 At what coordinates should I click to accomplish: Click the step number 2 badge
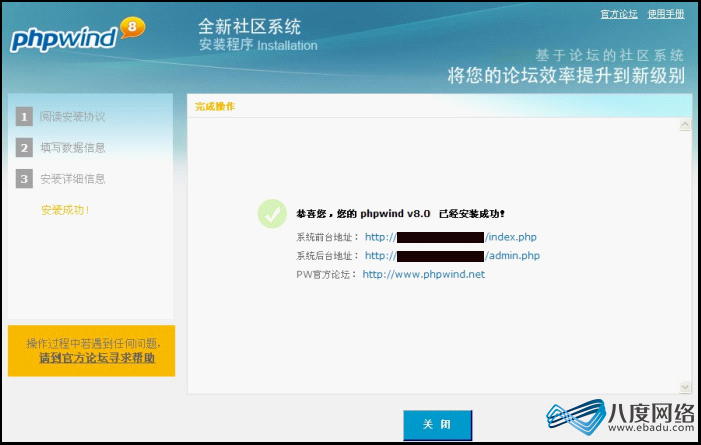click(x=24, y=148)
